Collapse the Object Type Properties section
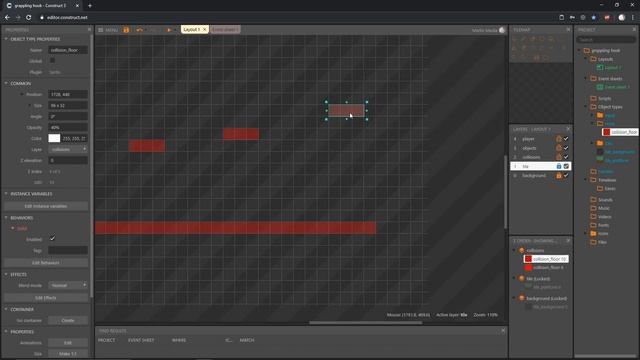 tap(6, 39)
